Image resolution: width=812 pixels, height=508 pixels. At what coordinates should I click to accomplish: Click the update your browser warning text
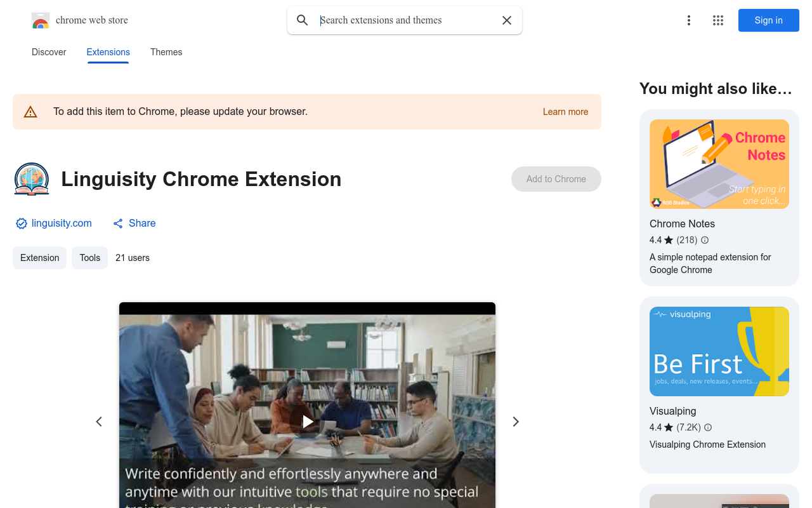180,112
